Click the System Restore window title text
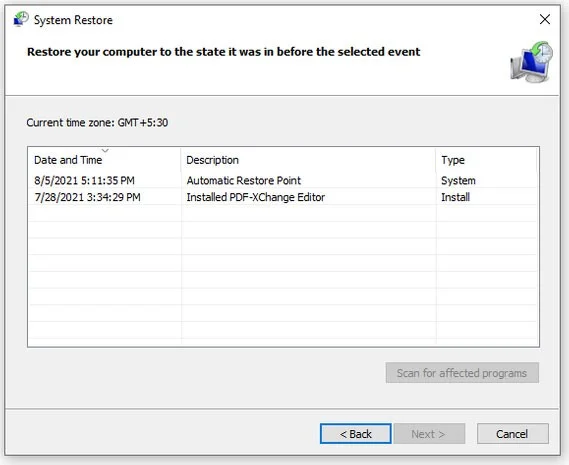This screenshot has height=465, width=569. 73,20
